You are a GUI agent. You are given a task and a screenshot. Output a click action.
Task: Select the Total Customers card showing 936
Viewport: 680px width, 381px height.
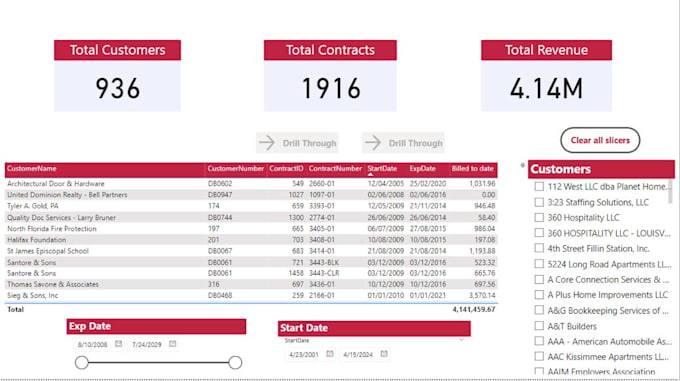tap(118, 76)
